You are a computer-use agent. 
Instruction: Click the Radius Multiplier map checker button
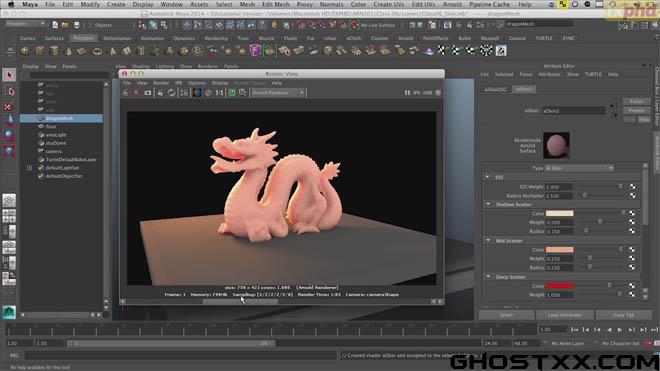click(632, 196)
